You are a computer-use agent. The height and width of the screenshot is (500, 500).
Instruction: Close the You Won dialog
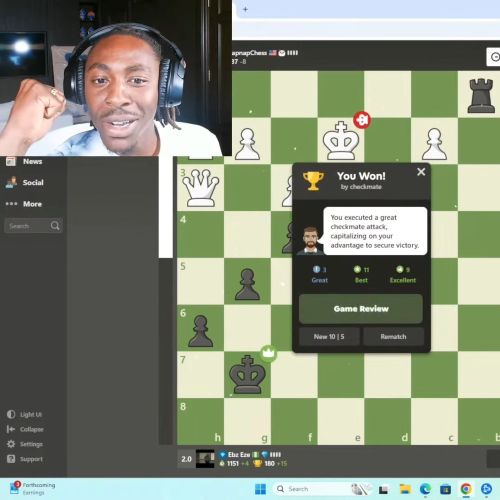click(x=421, y=172)
